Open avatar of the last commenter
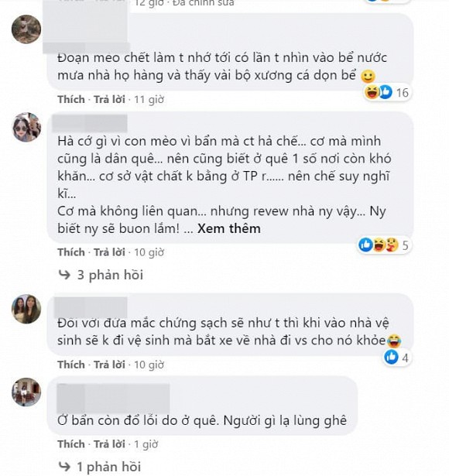449x476 pixels. point(26,392)
